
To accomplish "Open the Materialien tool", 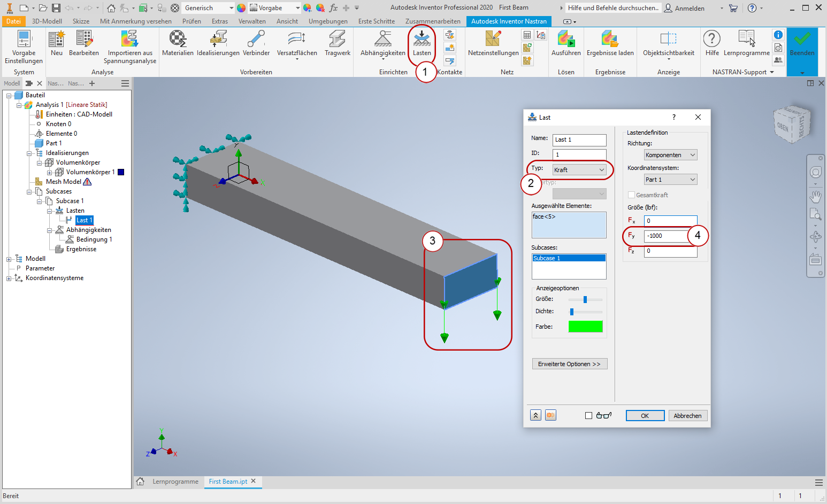I will click(x=178, y=43).
